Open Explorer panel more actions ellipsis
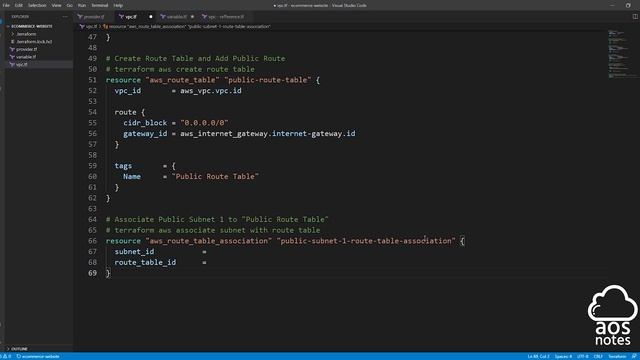The height and width of the screenshot is (360, 640). click(65, 17)
